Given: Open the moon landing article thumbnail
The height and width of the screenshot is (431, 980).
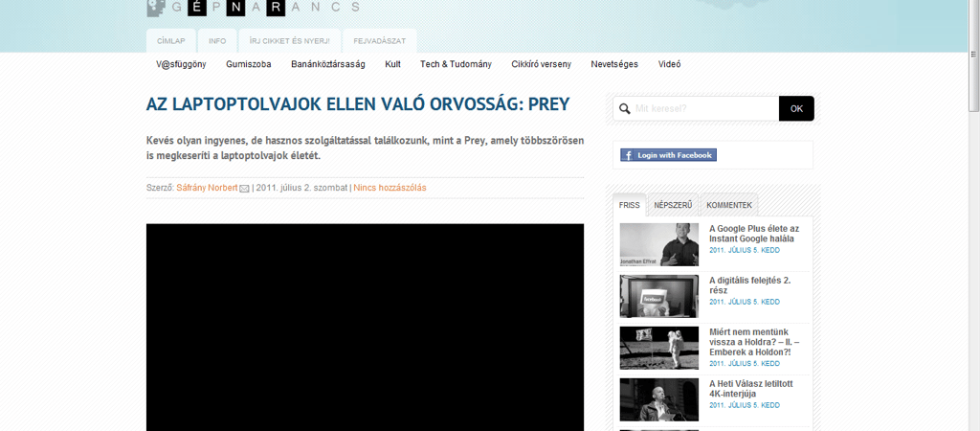Looking at the screenshot, I should (658, 348).
